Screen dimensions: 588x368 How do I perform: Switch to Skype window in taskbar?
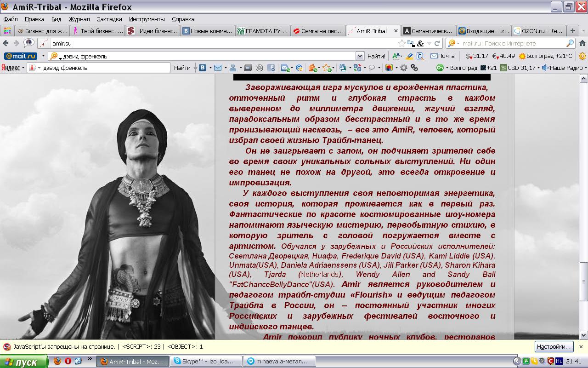point(206,362)
